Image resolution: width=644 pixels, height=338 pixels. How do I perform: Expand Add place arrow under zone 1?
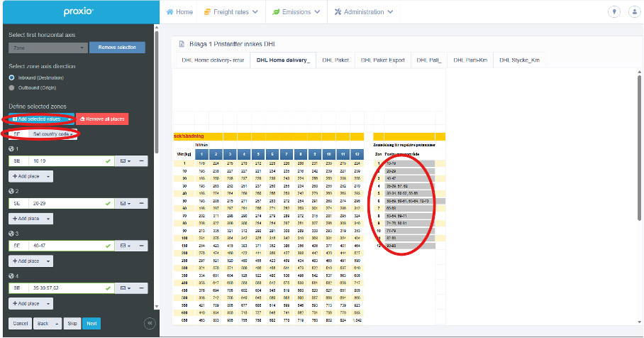click(48, 176)
